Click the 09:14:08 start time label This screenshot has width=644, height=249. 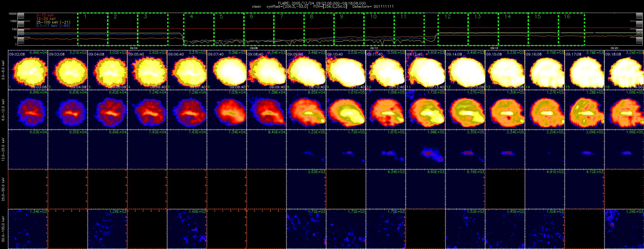(x=454, y=54)
